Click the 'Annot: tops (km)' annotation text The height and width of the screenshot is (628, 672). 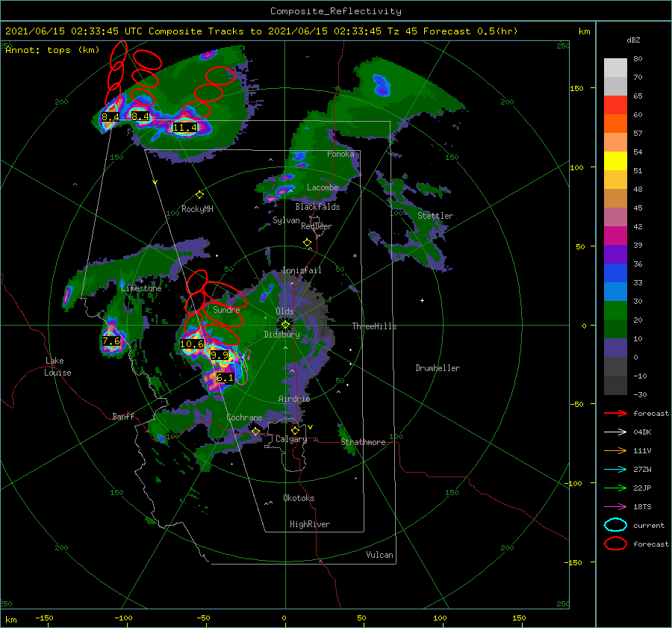pyautogui.click(x=52, y=50)
